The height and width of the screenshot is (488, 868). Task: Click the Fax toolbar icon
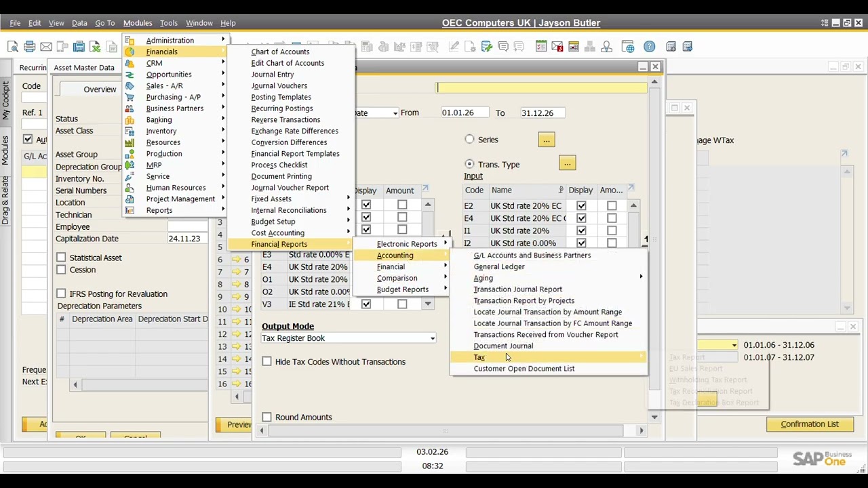(x=79, y=47)
